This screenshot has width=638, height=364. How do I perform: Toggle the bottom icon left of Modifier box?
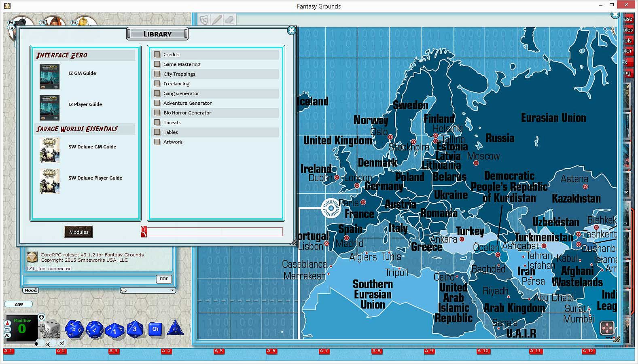pos(7,335)
